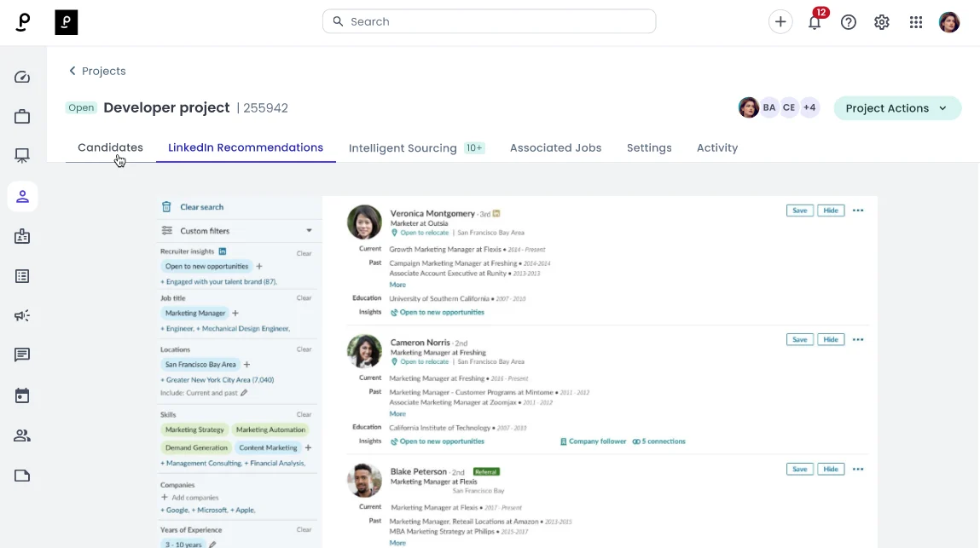The width and height of the screenshot is (980, 548).
Task: Open the dashboard gauge icon in sidebar
Action: [22, 77]
